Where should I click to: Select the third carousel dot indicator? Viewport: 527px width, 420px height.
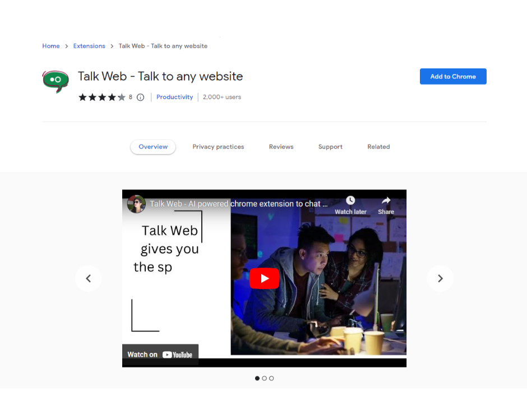[x=271, y=379]
